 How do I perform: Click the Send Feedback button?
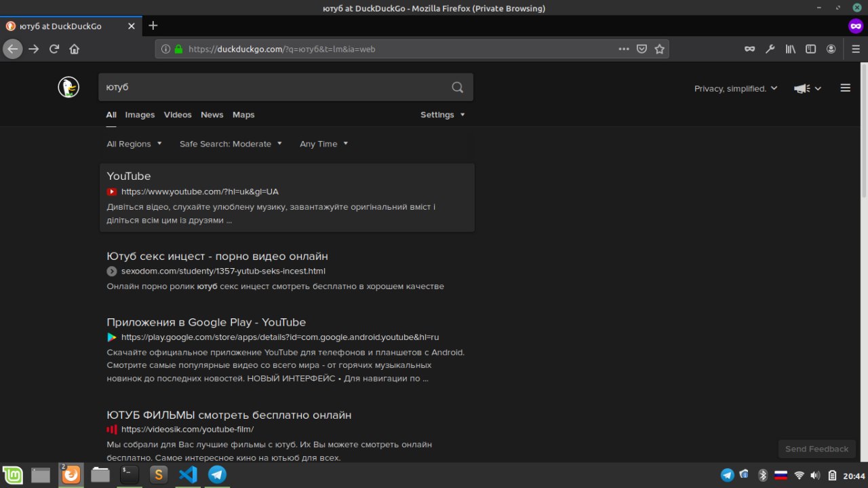(816, 449)
